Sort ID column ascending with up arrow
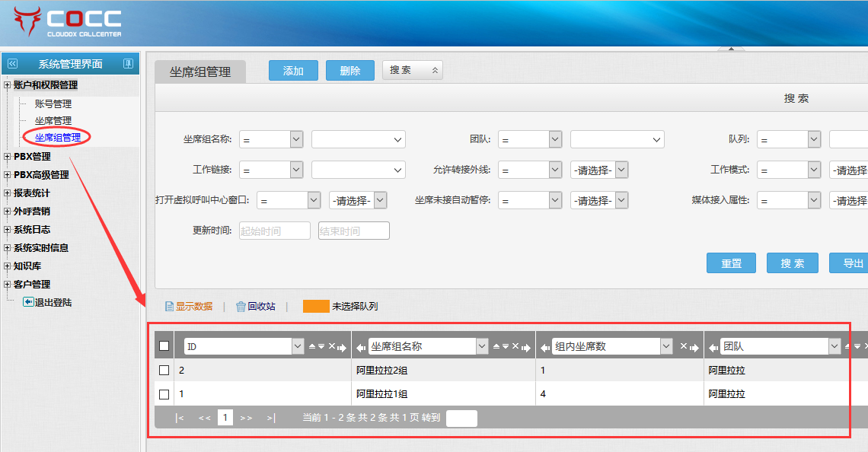 (x=311, y=347)
